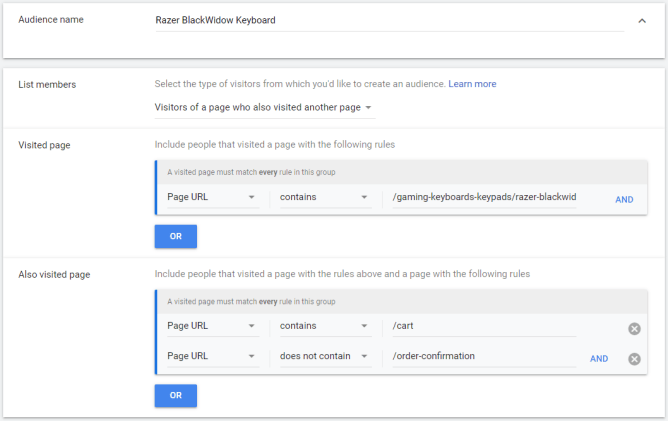This screenshot has width=668, height=421.
Task: Collapse the Audience name section chevron
Action: (x=642, y=20)
